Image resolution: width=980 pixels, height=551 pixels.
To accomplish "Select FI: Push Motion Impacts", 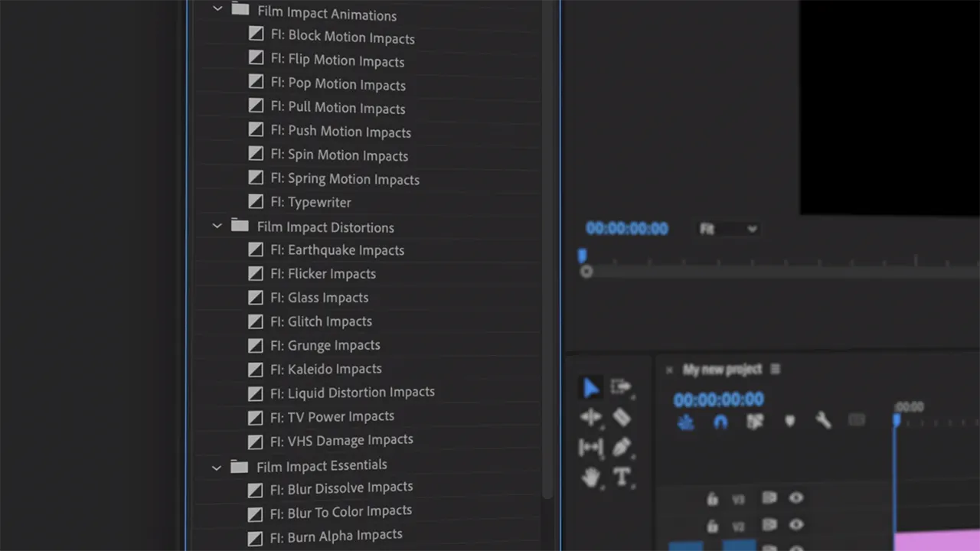I will point(341,132).
